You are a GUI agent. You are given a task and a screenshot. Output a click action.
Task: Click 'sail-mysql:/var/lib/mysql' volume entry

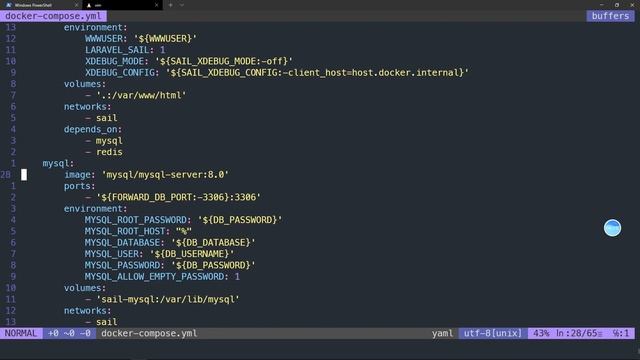(168, 299)
